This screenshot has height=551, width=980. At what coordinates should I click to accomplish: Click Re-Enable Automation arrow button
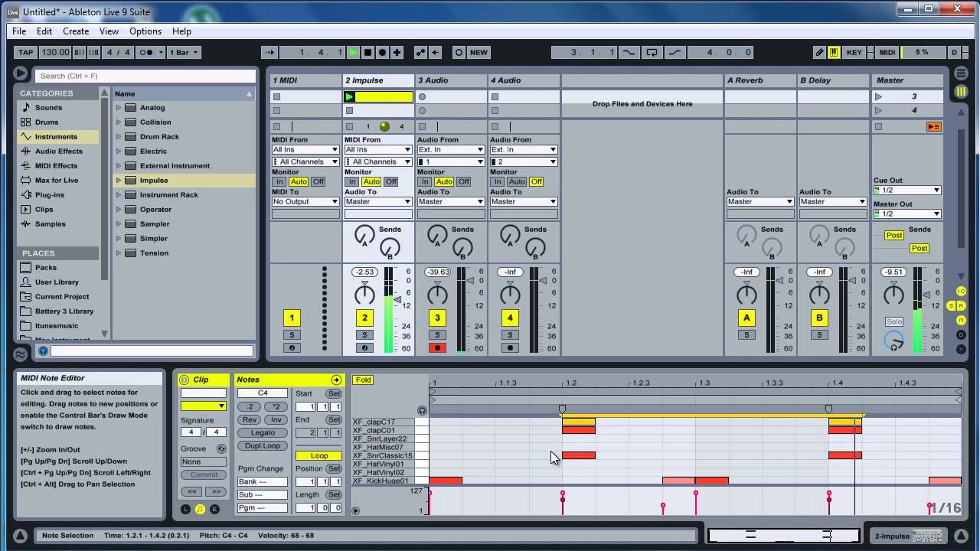click(x=435, y=52)
